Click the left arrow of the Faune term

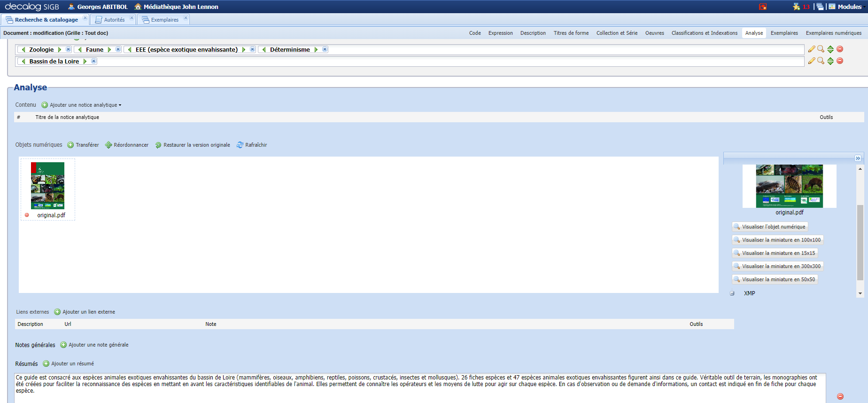(x=80, y=49)
